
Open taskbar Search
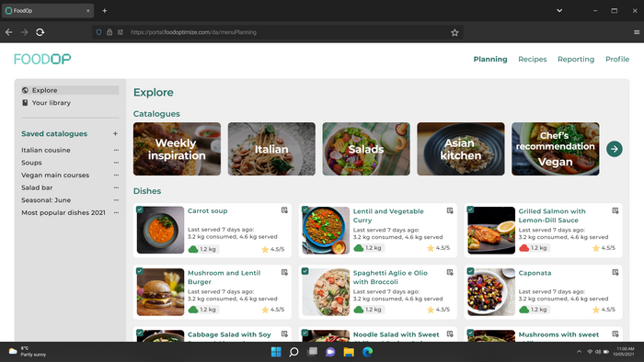coord(293,352)
